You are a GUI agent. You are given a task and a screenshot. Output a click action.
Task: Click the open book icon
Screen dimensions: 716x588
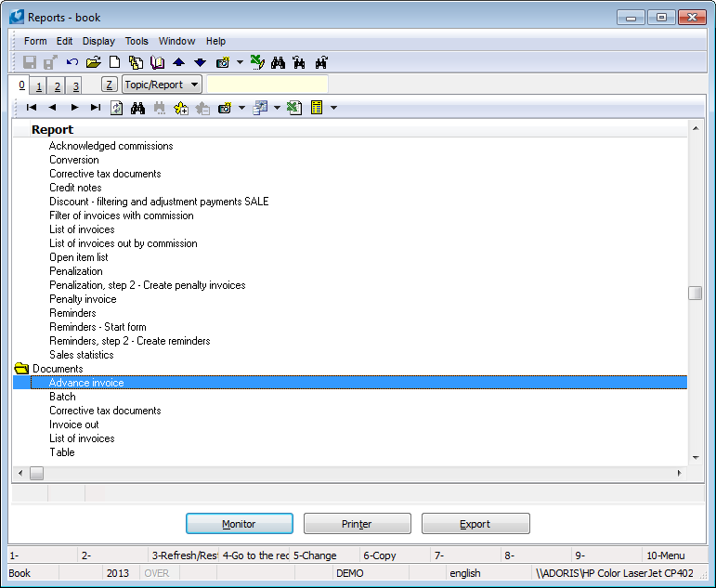pos(157,62)
